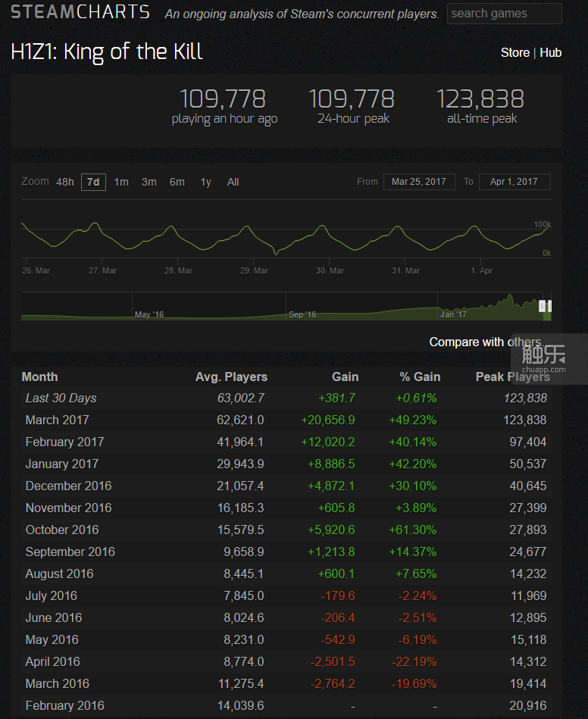The image size is (588, 719).
Task: Click the 'playing an hour ago' stat
Action: click(x=224, y=106)
